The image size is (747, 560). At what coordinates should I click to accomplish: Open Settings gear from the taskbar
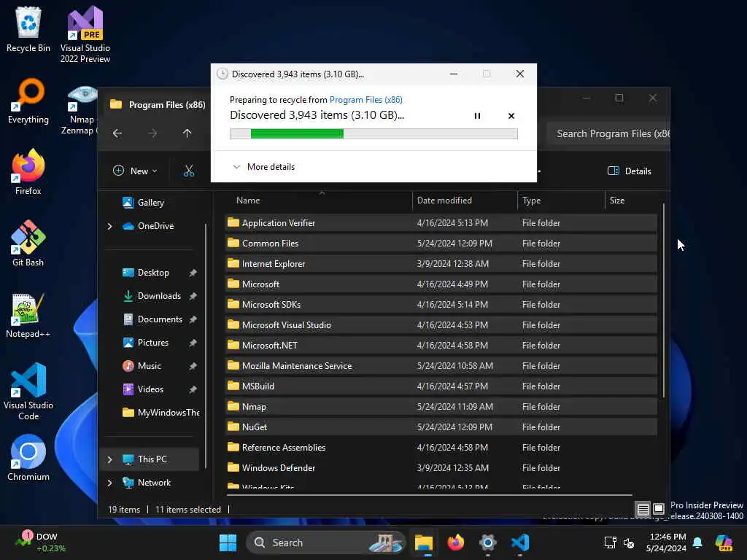pyautogui.click(x=488, y=542)
